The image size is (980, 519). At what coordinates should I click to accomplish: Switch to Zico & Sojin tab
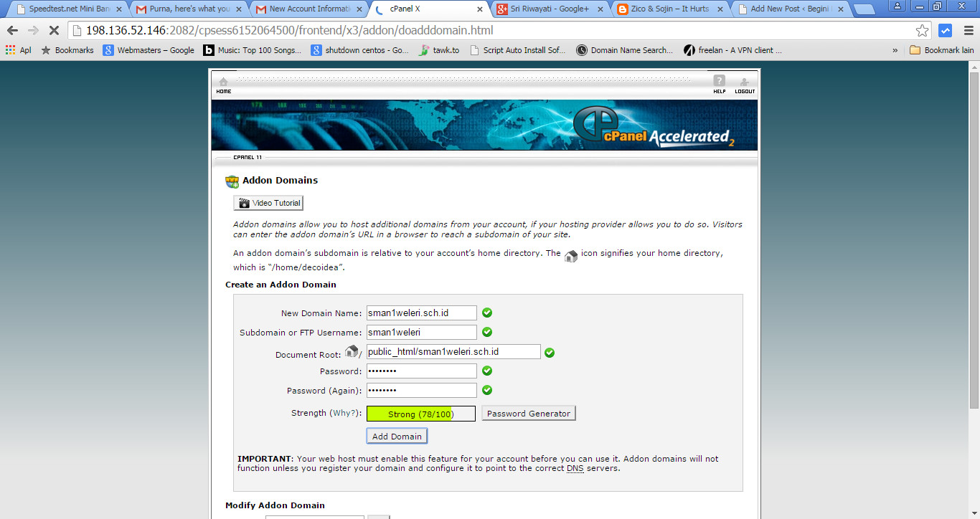[x=670, y=9]
